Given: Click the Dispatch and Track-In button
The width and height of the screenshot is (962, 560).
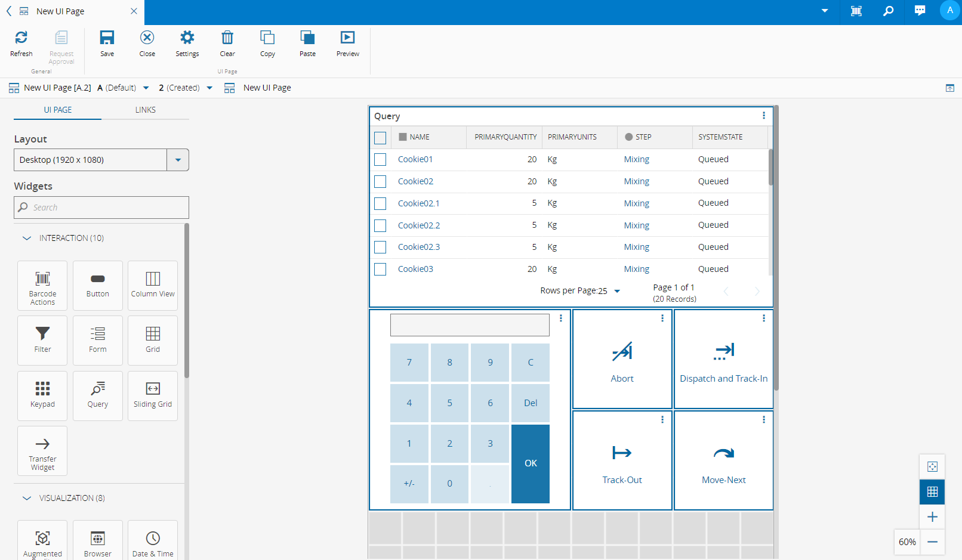Looking at the screenshot, I should tap(723, 359).
